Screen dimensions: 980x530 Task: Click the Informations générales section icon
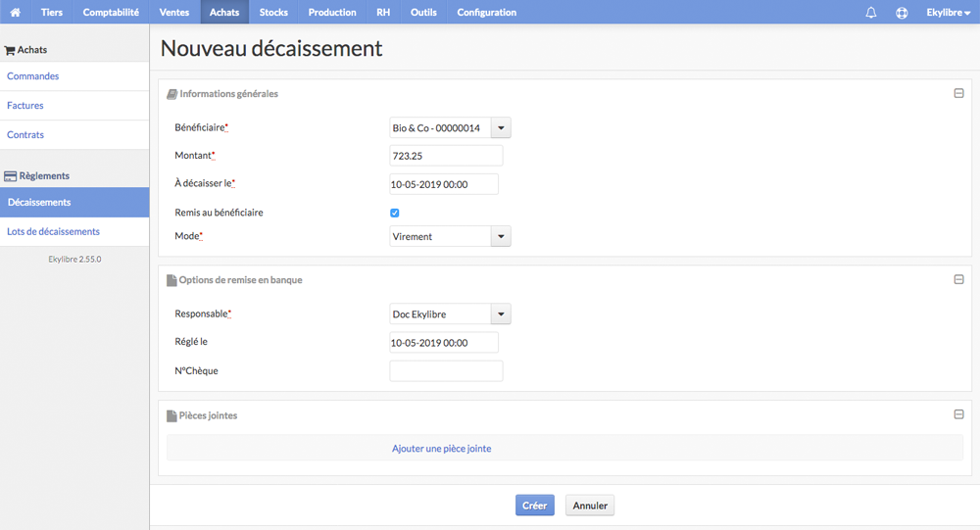(x=171, y=94)
